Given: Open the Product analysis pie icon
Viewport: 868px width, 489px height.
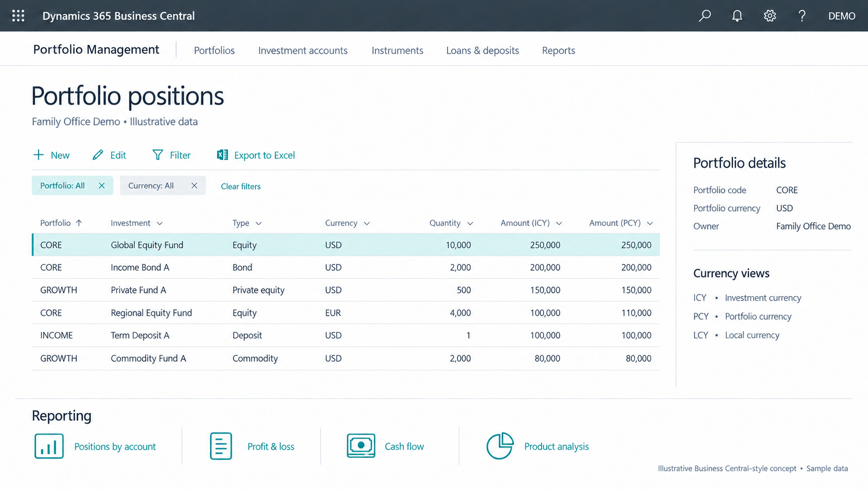Looking at the screenshot, I should [499, 446].
